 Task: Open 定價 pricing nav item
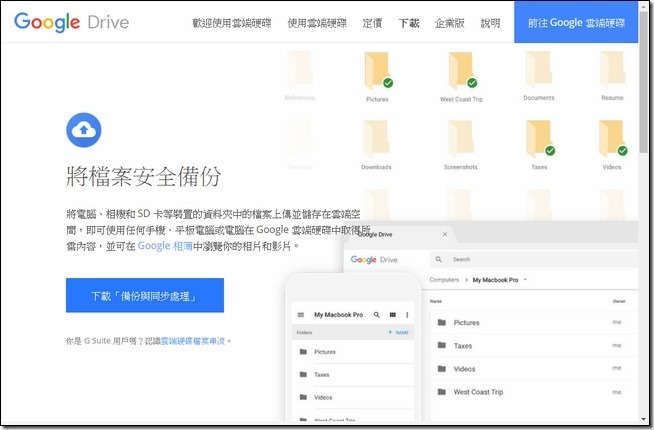[372, 23]
